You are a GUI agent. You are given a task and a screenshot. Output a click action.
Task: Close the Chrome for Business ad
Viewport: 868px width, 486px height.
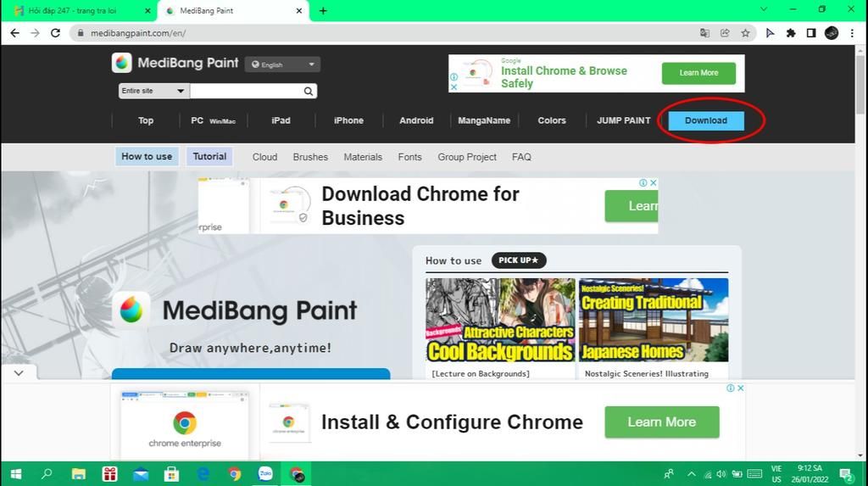(x=654, y=182)
